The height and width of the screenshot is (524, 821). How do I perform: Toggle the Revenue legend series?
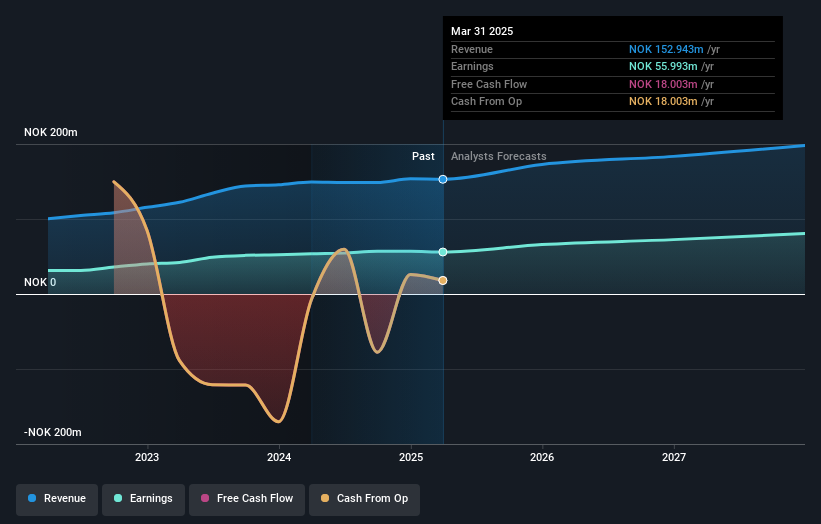point(57,499)
